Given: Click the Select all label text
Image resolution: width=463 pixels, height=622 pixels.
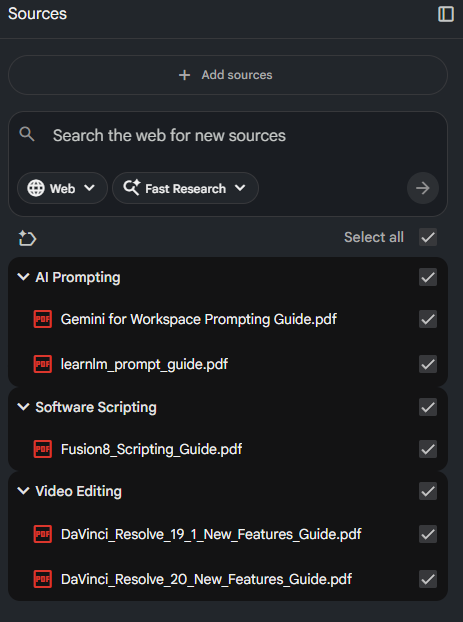Looking at the screenshot, I should (x=374, y=237).
